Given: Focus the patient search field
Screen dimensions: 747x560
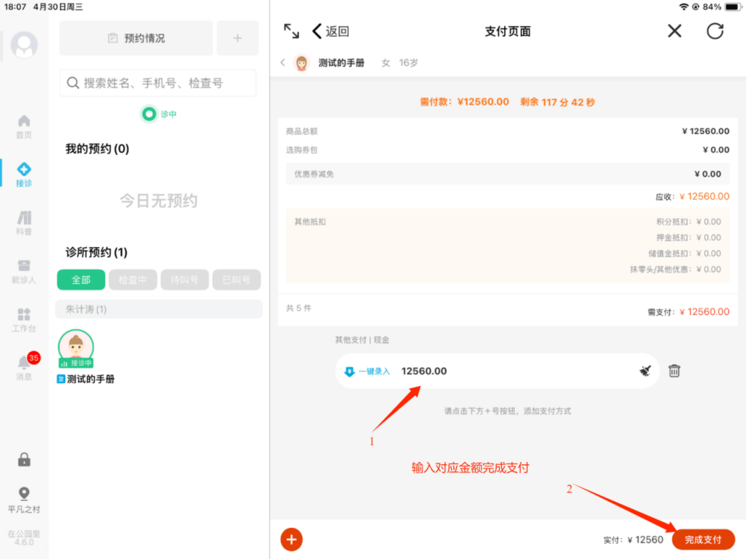Looking at the screenshot, I should tap(158, 83).
